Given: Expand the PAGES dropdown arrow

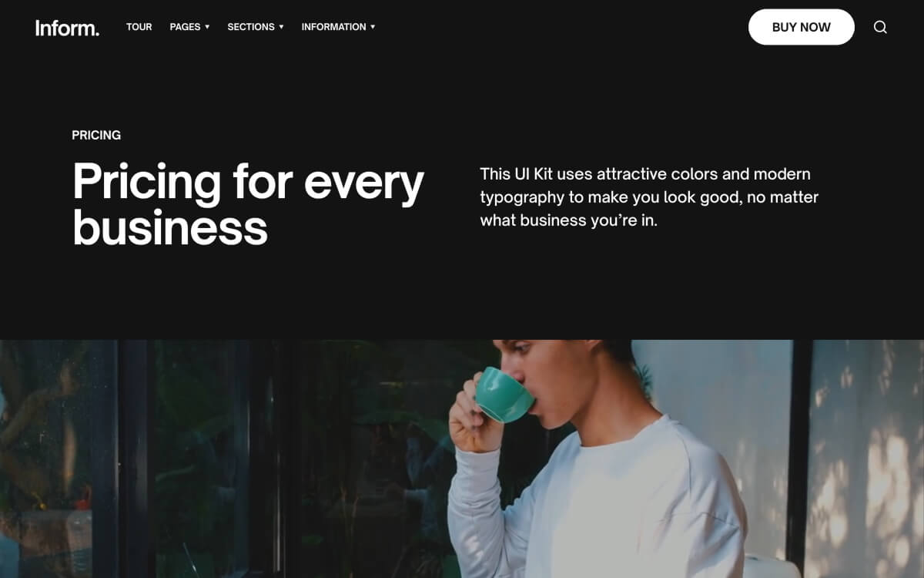Looking at the screenshot, I should pos(207,27).
